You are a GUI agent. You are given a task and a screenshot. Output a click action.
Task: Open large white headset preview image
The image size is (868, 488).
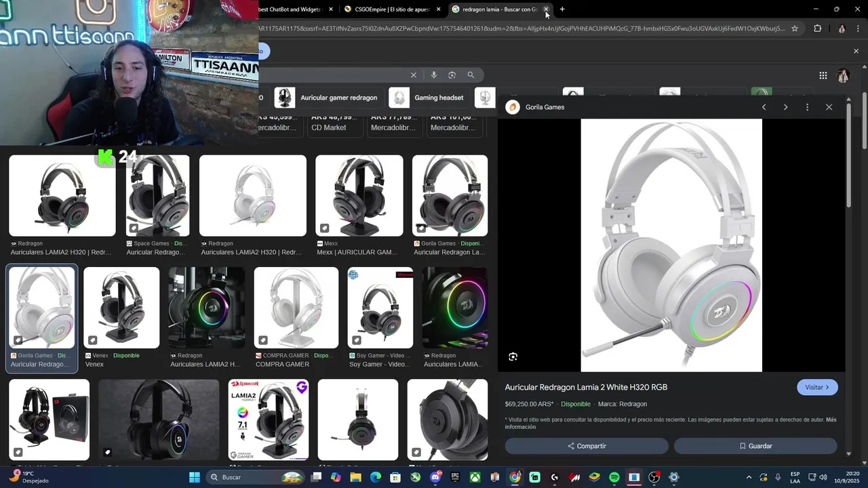tap(671, 245)
